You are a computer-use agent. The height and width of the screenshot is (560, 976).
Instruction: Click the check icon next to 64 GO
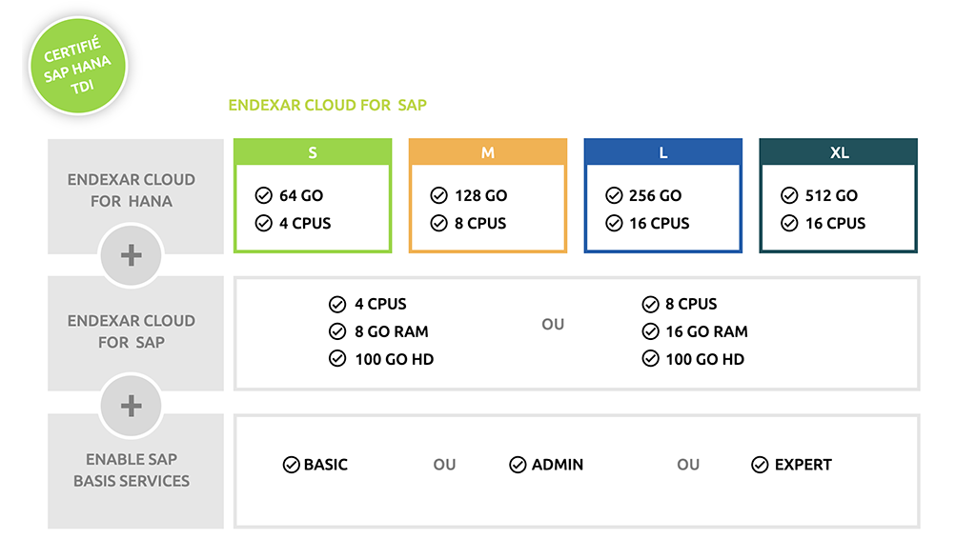click(264, 195)
